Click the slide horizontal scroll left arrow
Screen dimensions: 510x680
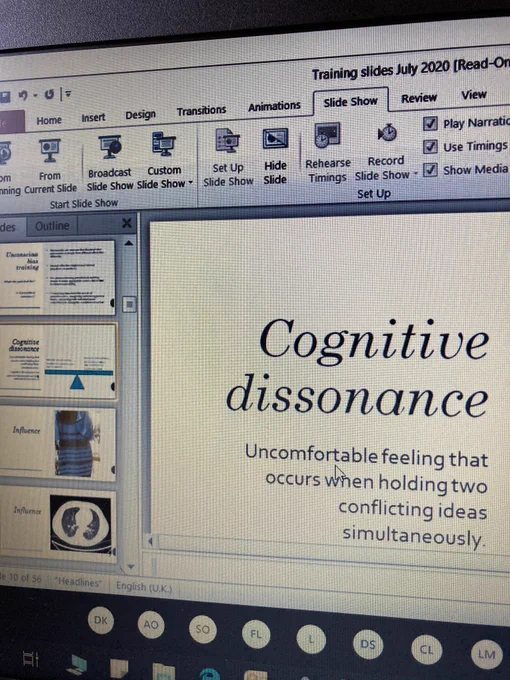pyautogui.click(x=151, y=541)
